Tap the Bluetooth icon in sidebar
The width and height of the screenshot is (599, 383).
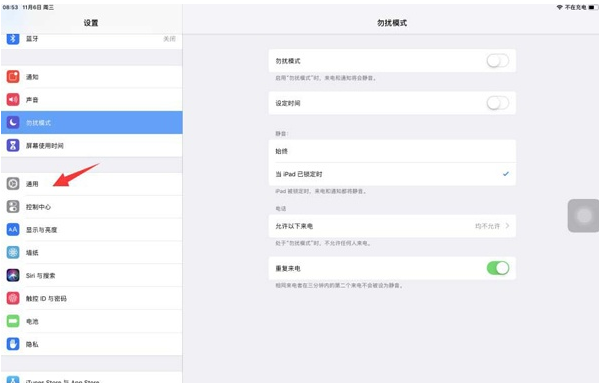click(x=13, y=39)
